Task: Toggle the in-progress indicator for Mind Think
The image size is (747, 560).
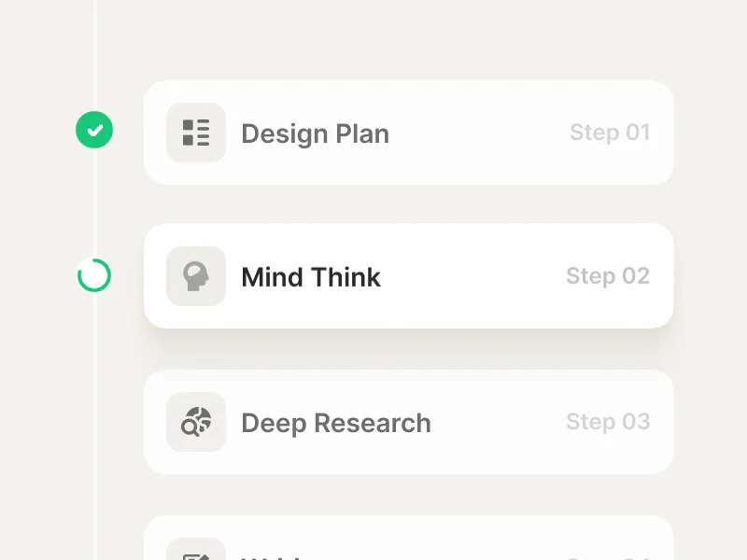Action: (x=93, y=276)
